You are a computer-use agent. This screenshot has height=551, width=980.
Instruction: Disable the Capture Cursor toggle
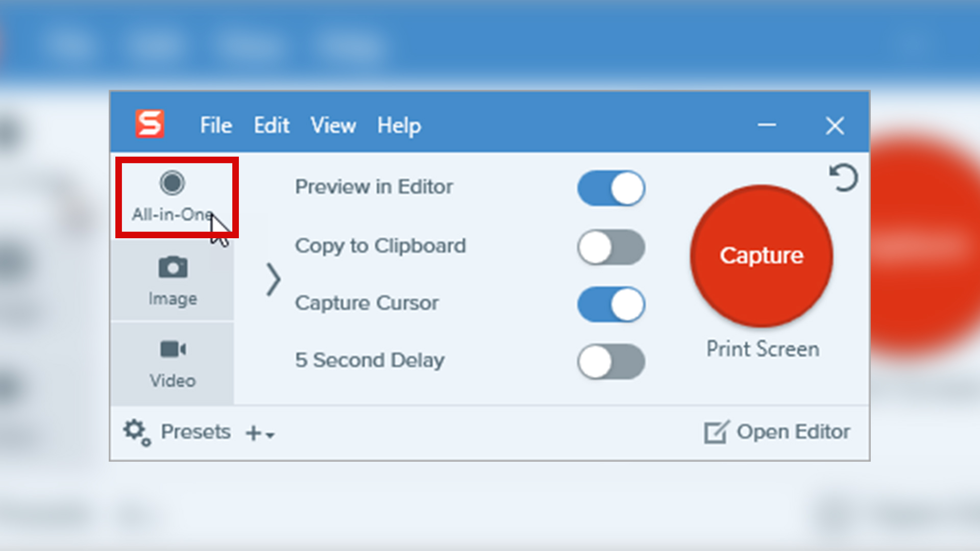coord(611,305)
